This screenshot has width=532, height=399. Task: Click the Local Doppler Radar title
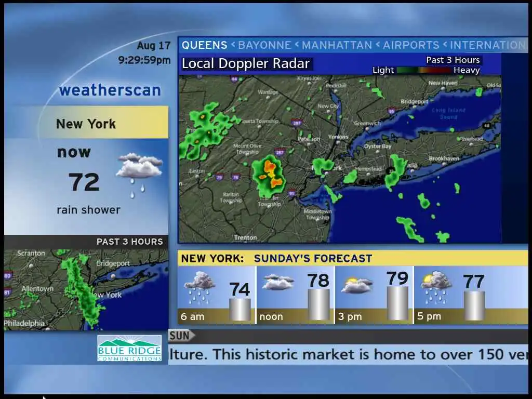[246, 64]
